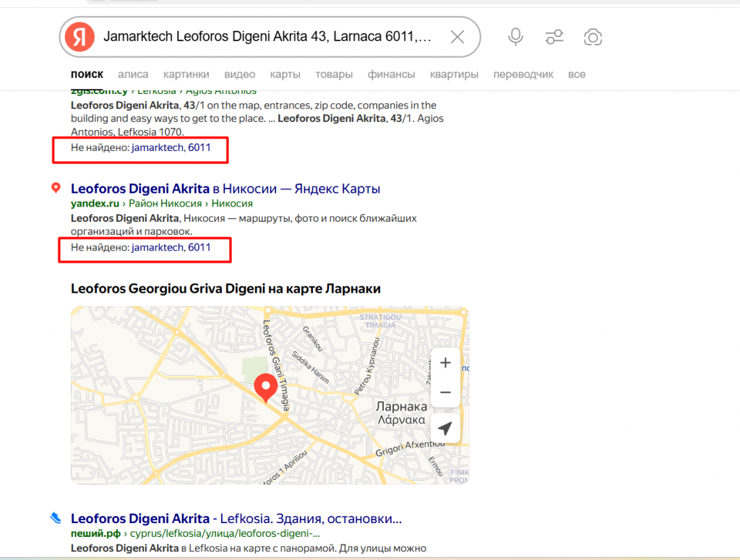Viewport: 740px width, 560px height.
Task: Open search settings sliders icon
Action: (554, 37)
